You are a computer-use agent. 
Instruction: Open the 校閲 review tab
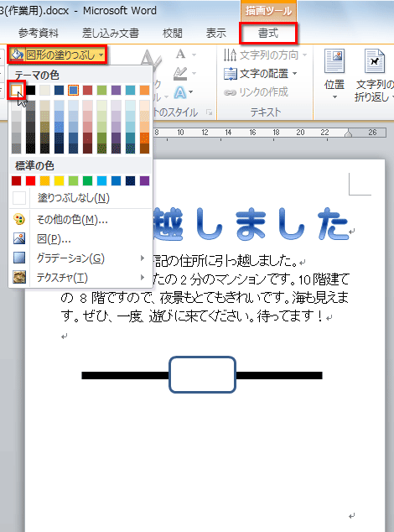(x=173, y=34)
